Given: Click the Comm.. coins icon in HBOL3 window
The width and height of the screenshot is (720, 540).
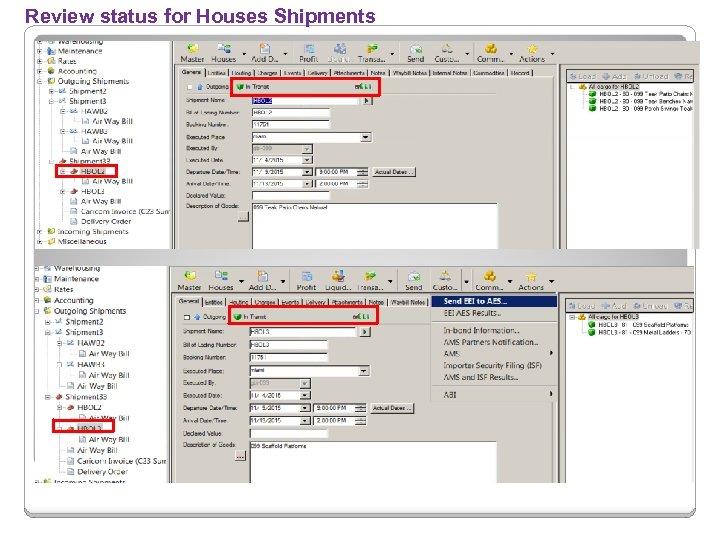Looking at the screenshot, I should coord(489,276).
